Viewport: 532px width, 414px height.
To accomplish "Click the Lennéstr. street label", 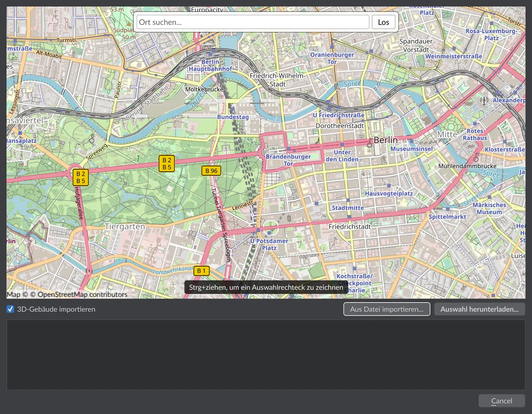I will click(x=243, y=205).
